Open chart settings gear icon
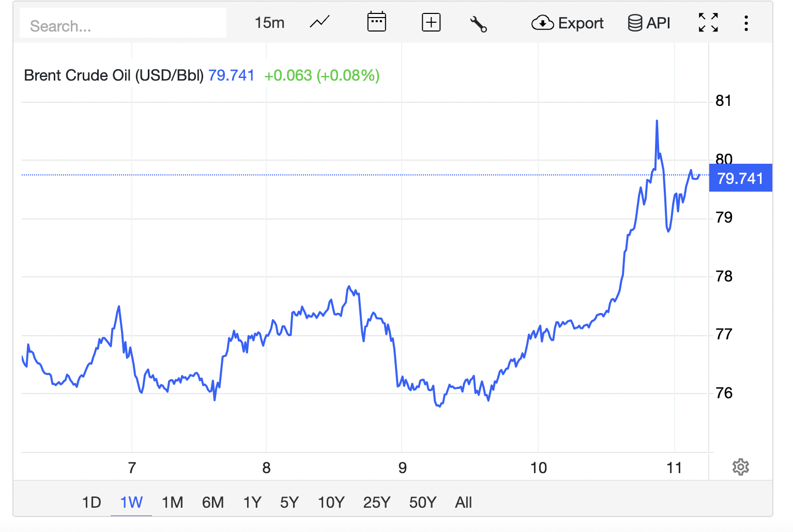The height and width of the screenshot is (532, 793). [741, 467]
